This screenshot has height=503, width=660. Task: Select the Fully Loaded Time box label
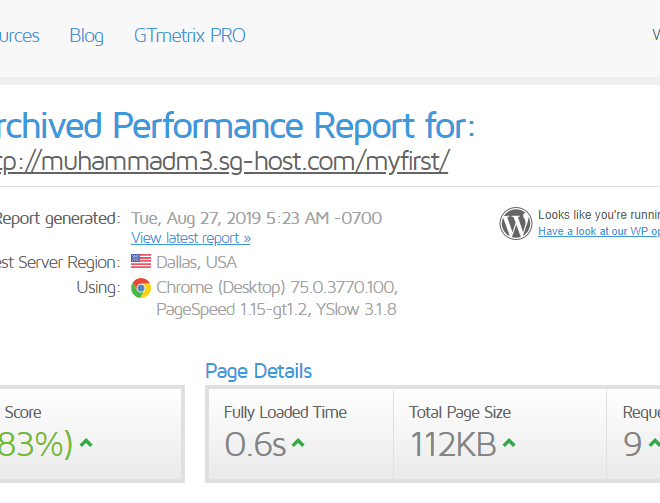point(285,413)
